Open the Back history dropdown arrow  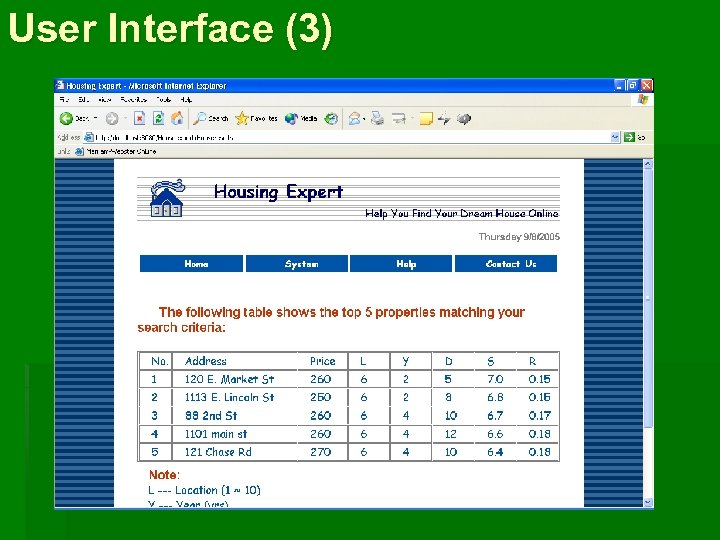pos(96,118)
